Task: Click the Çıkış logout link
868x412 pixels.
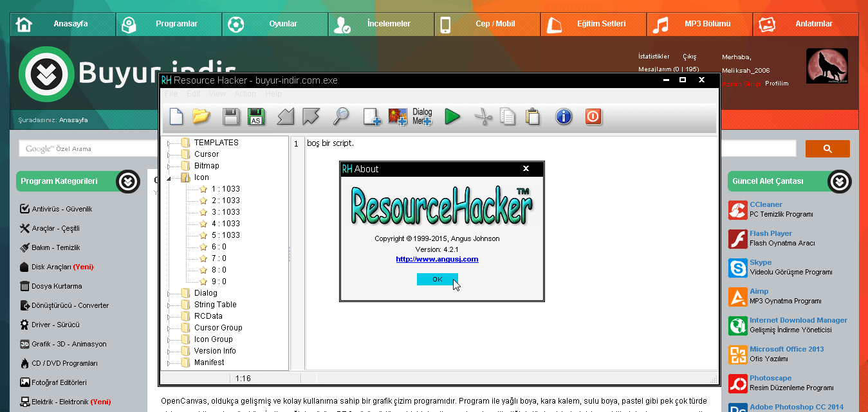Action: pos(689,57)
